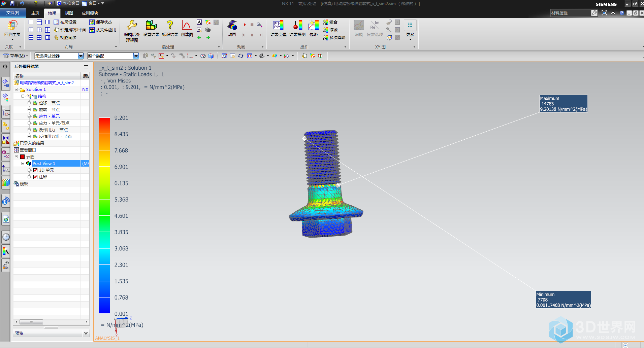Click 从文件应用 (Apply from File) button
The image size is (644, 348).
pyautogui.click(x=103, y=30)
